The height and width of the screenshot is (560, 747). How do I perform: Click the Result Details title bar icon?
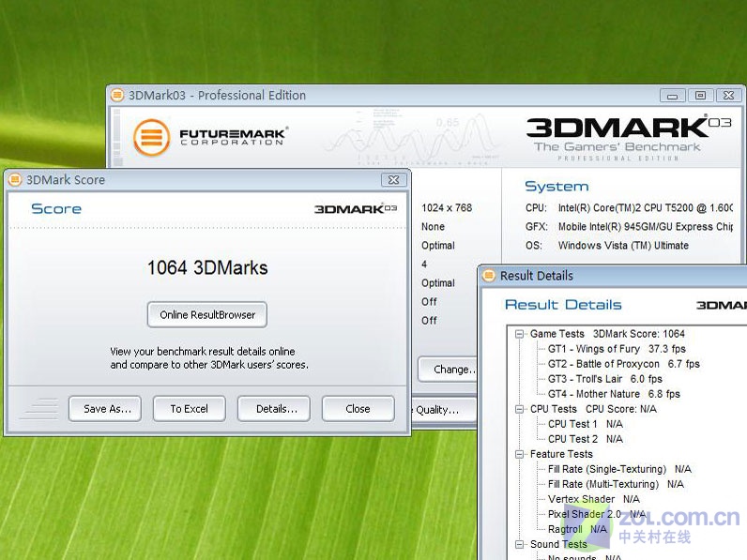click(x=489, y=275)
